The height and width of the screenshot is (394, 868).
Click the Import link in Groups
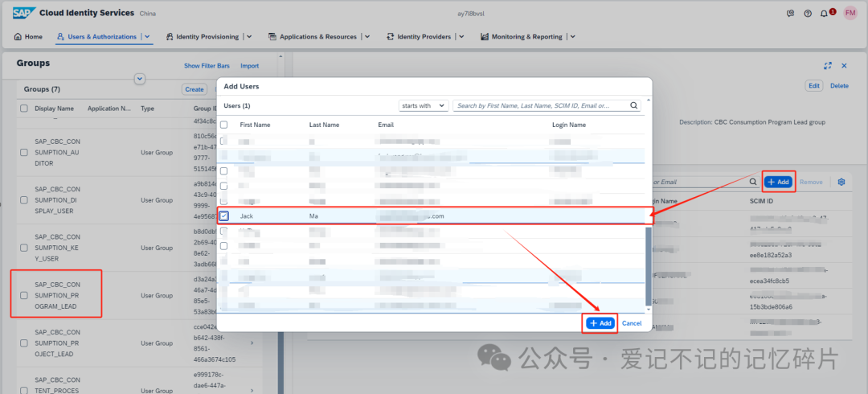(250, 66)
